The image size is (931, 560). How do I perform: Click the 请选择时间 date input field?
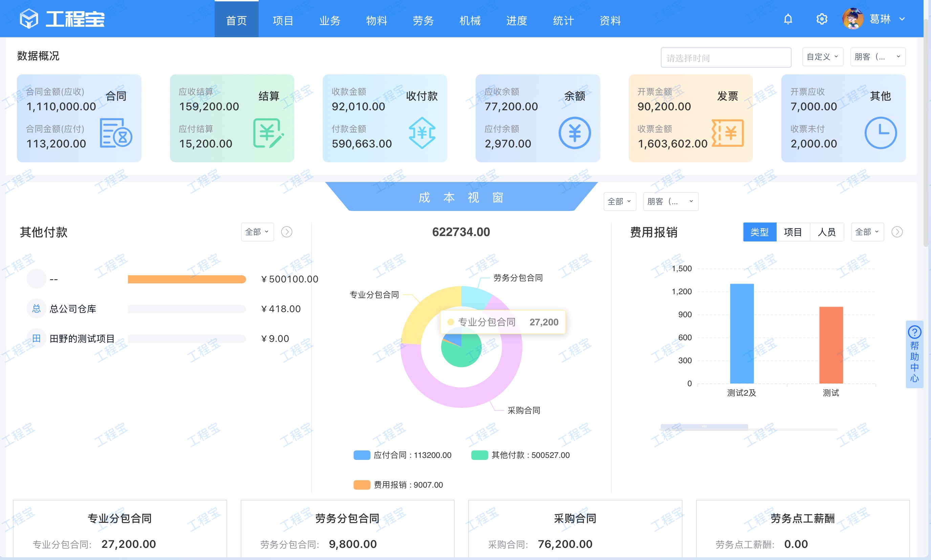pos(726,57)
